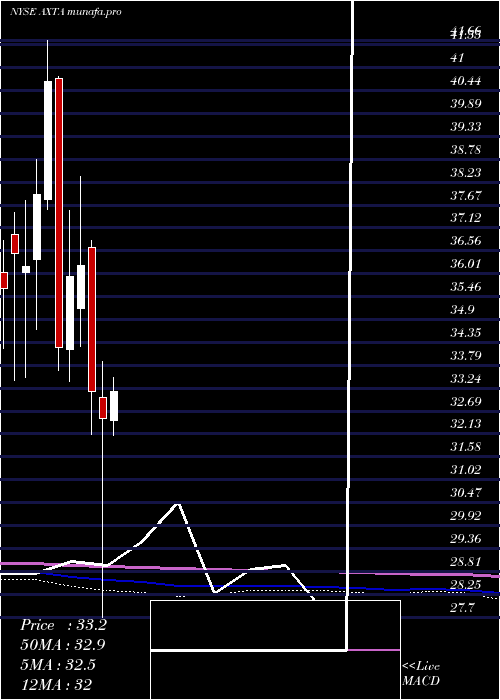
Task: Click the 28.81 price axis label
Action: (x=466, y=561)
